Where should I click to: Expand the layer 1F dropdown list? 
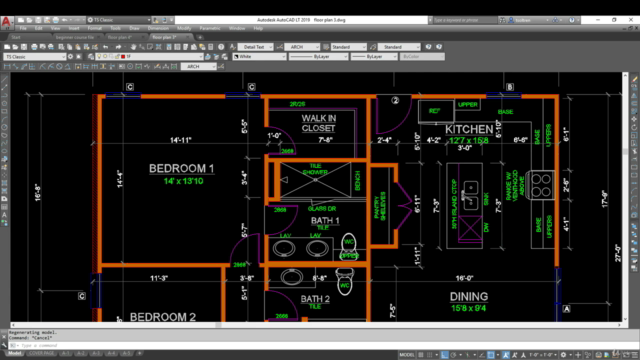pyautogui.click(x=200, y=57)
